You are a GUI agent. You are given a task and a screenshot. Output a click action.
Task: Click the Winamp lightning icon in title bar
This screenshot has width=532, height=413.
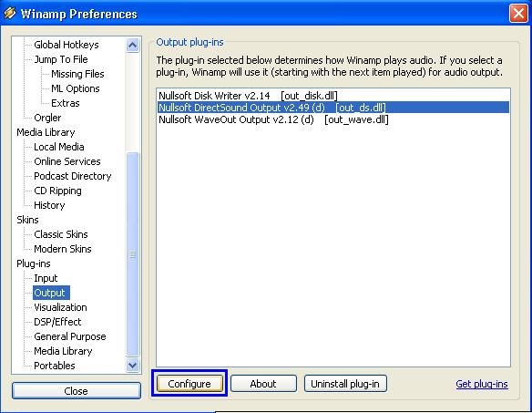pyautogui.click(x=10, y=13)
